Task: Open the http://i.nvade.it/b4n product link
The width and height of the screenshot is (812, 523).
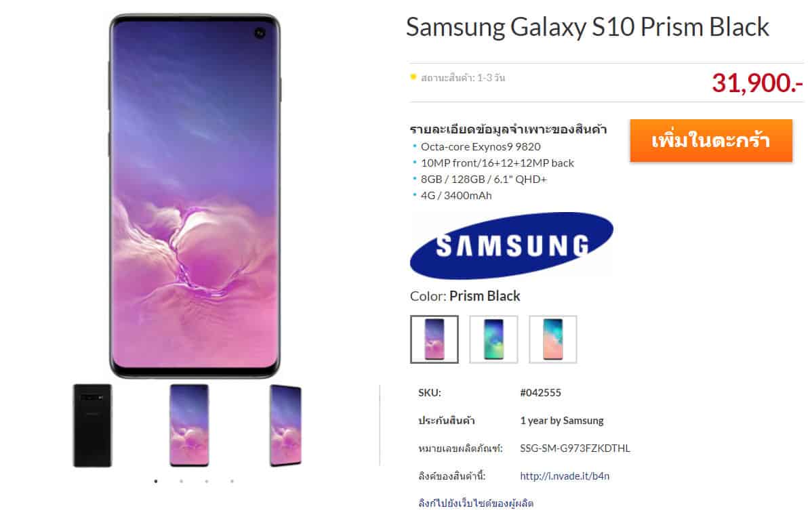Action: coord(565,476)
